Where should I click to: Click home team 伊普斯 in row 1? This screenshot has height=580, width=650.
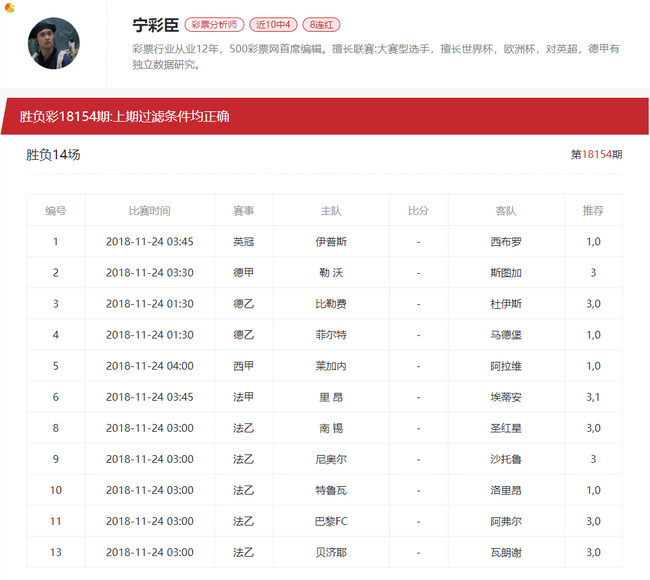pos(331,241)
